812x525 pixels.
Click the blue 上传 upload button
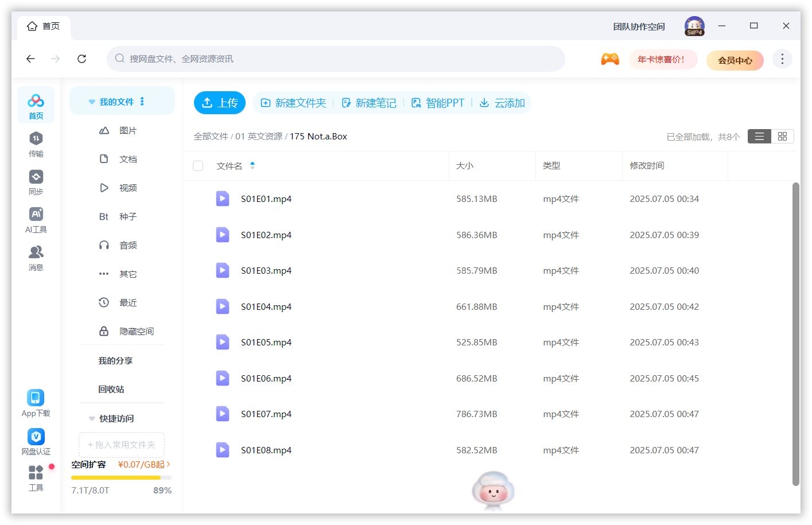(220, 103)
